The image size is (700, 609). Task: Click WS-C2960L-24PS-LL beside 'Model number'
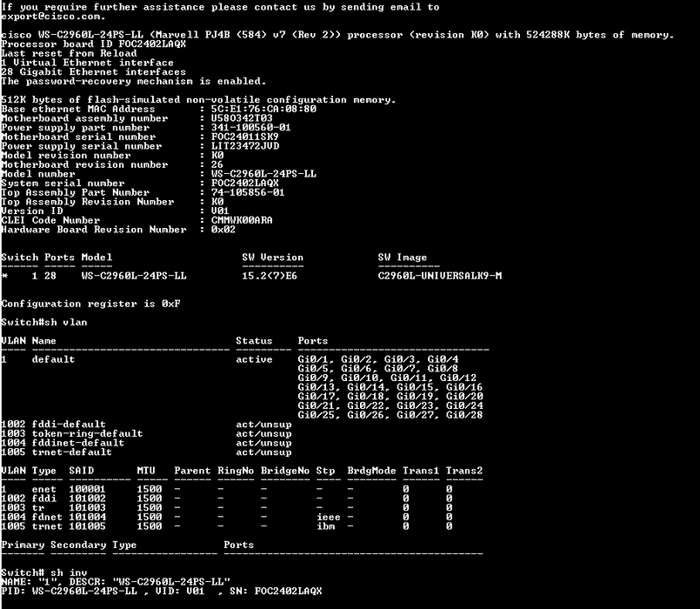pyautogui.click(x=263, y=174)
